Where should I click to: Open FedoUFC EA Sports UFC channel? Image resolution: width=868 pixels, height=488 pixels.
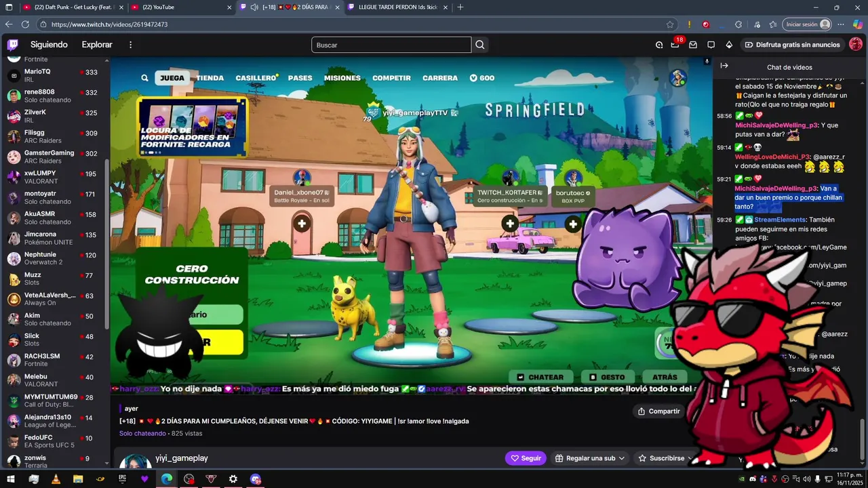[x=54, y=441]
